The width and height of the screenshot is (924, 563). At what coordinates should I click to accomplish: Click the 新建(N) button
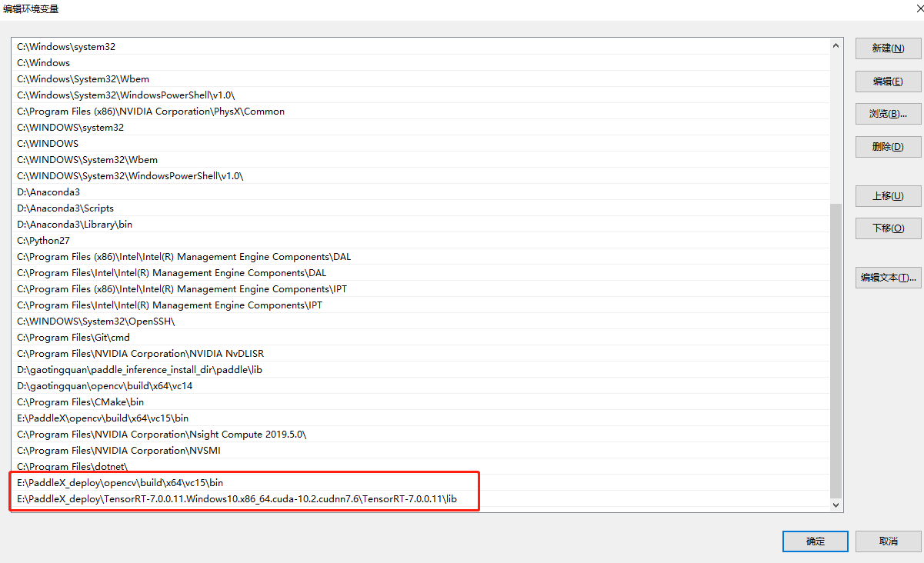(887, 48)
